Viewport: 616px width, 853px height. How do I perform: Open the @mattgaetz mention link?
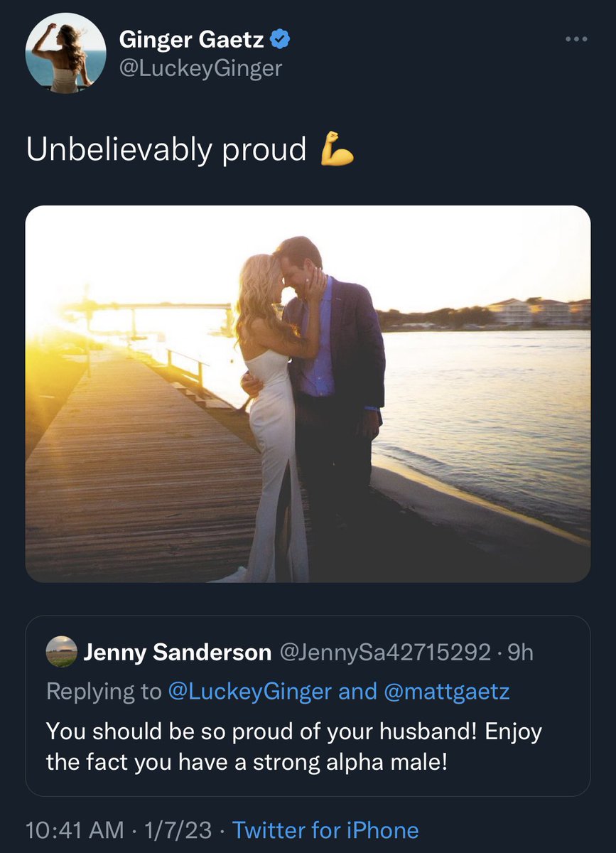[x=446, y=691]
